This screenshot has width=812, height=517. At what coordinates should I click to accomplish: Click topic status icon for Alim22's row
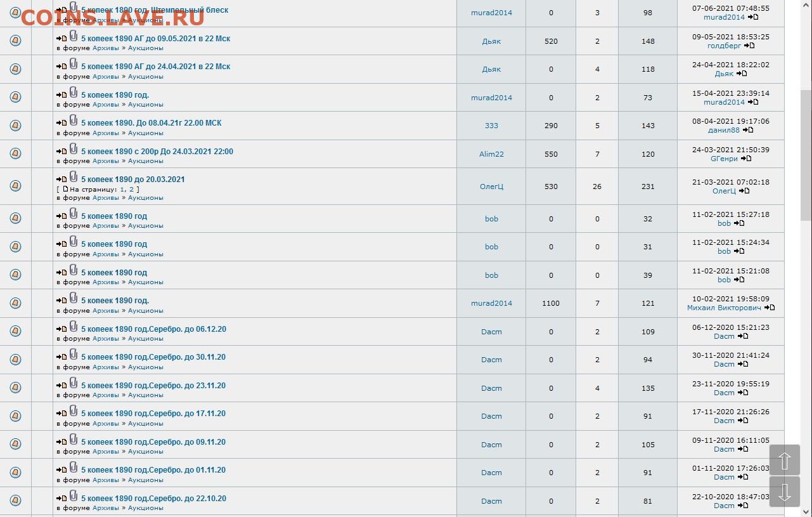click(x=16, y=154)
